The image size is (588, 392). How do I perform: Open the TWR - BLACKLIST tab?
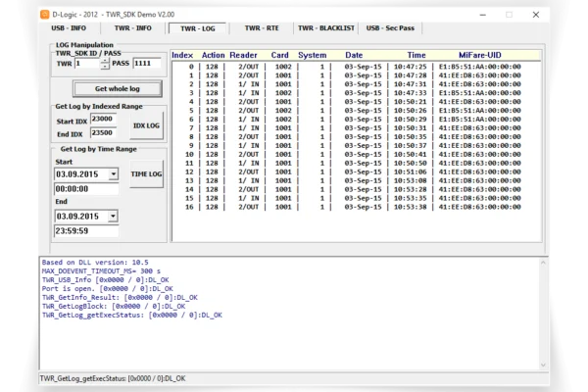pos(326,28)
